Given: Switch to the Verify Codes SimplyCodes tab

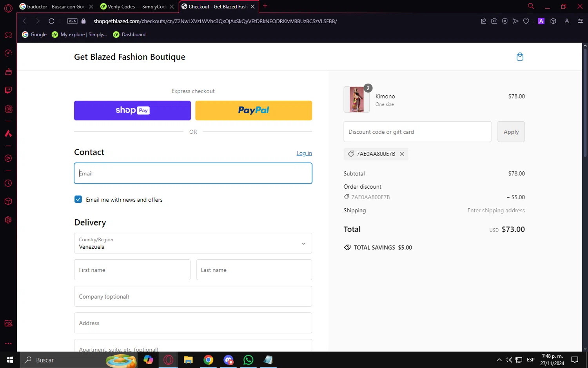Looking at the screenshot, I should (137, 7).
